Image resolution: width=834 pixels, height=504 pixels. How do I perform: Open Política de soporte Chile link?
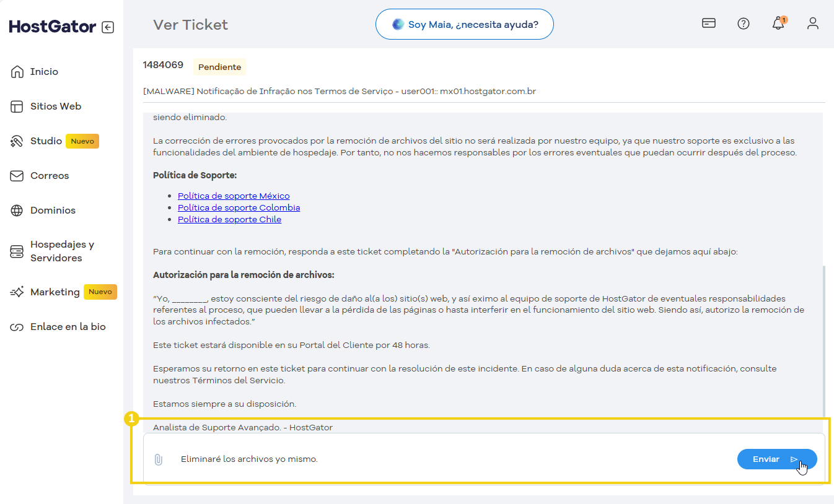(229, 220)
